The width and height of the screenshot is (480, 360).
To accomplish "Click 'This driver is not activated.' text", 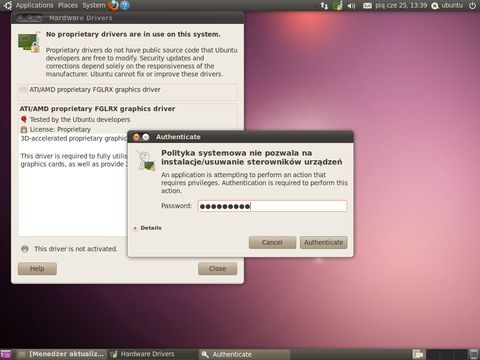I will (76, 249).
